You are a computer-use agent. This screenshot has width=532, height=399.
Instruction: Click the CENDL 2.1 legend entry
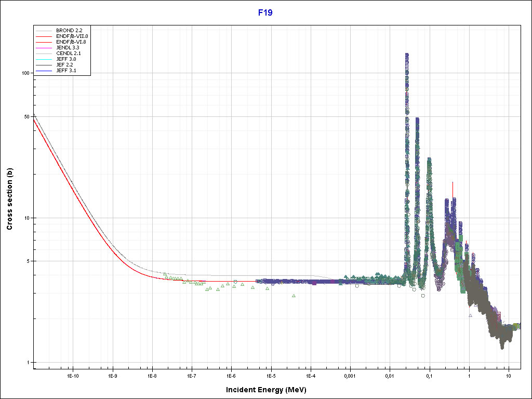click(69, 54)
